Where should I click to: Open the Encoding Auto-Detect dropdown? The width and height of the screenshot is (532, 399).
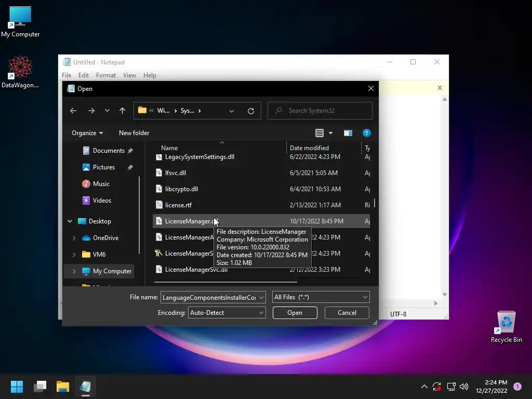[x=227, y=313]
